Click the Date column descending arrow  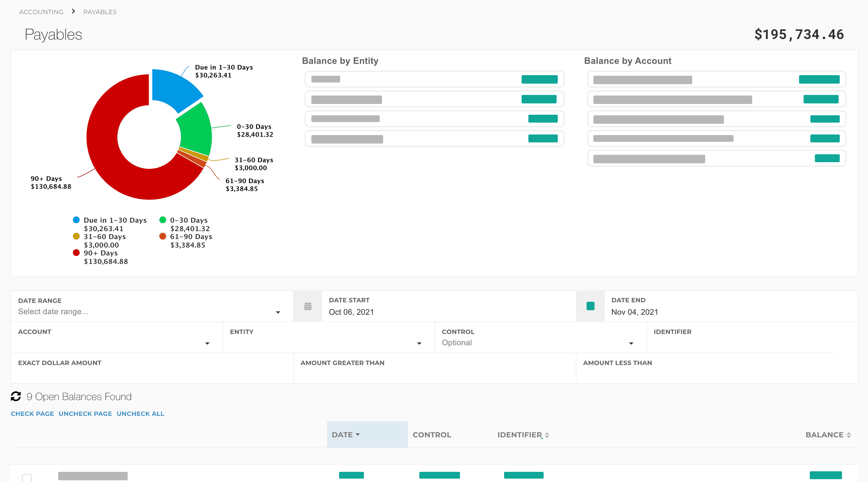tap(358, 435)
